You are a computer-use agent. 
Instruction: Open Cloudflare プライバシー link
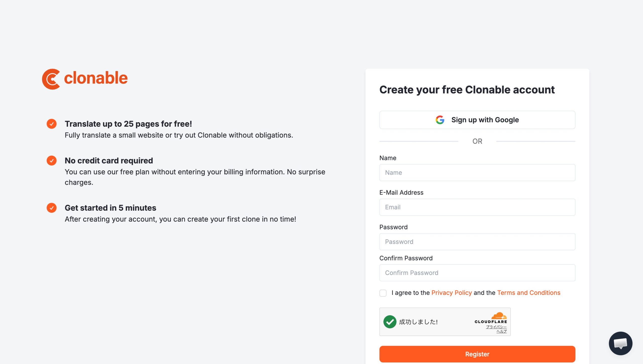[x=496, y=327]
